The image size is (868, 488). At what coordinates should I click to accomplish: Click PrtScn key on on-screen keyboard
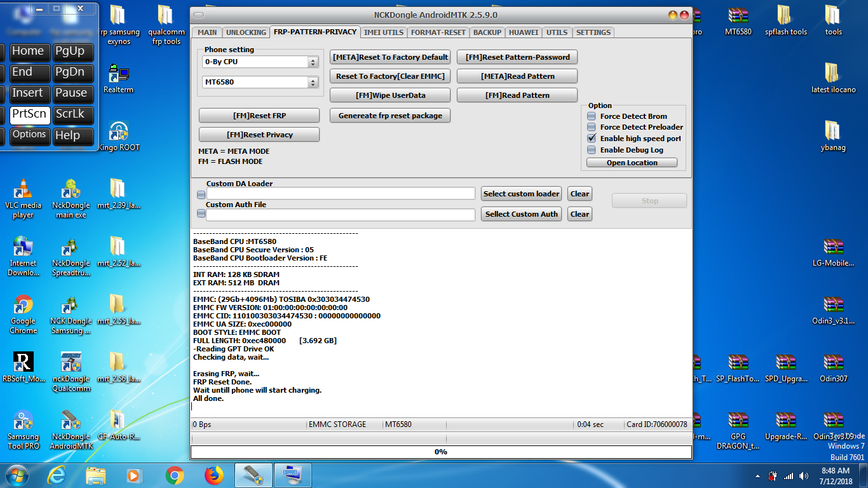(30, 114)
